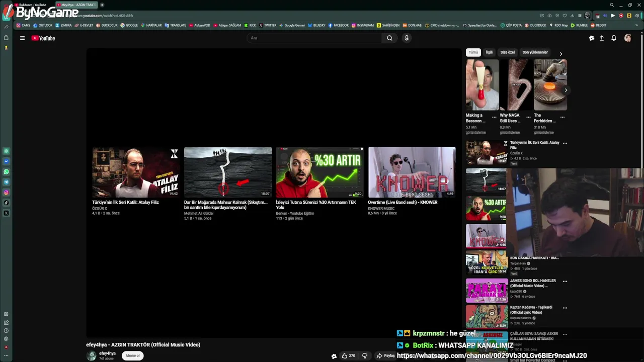Open the sidebar WhatsApp icon
Viewport: 644px width, 362px height.
pyautogui.click(x=6, y=172)
